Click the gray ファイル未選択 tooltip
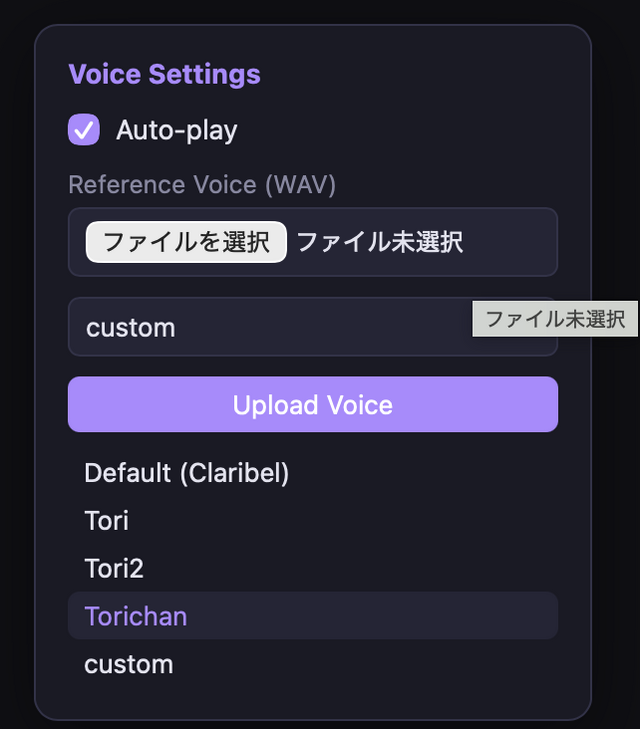 555,319
